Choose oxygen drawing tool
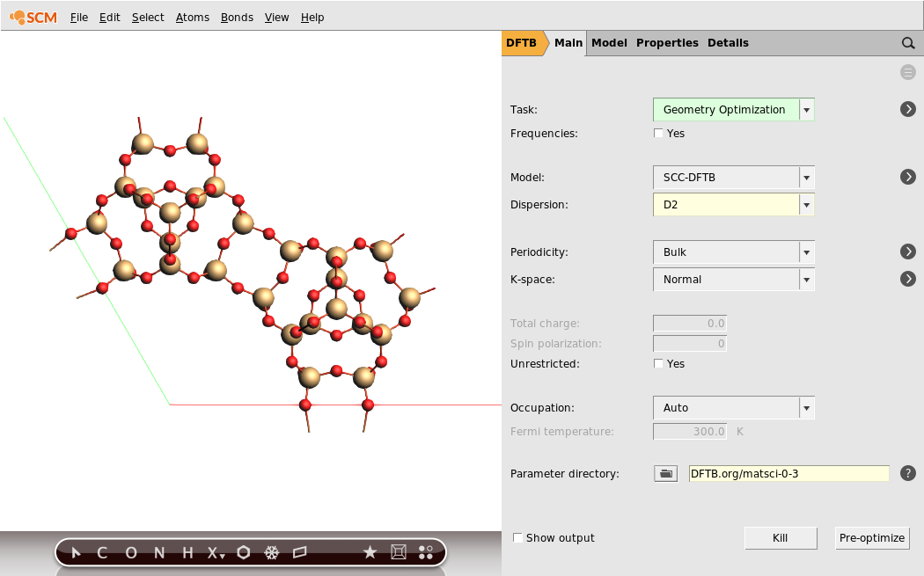 130,552
